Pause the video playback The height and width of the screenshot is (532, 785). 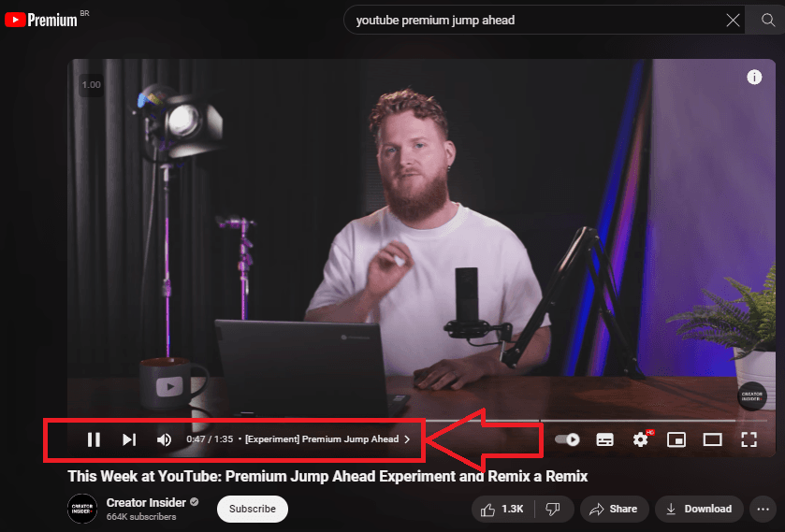94,439
